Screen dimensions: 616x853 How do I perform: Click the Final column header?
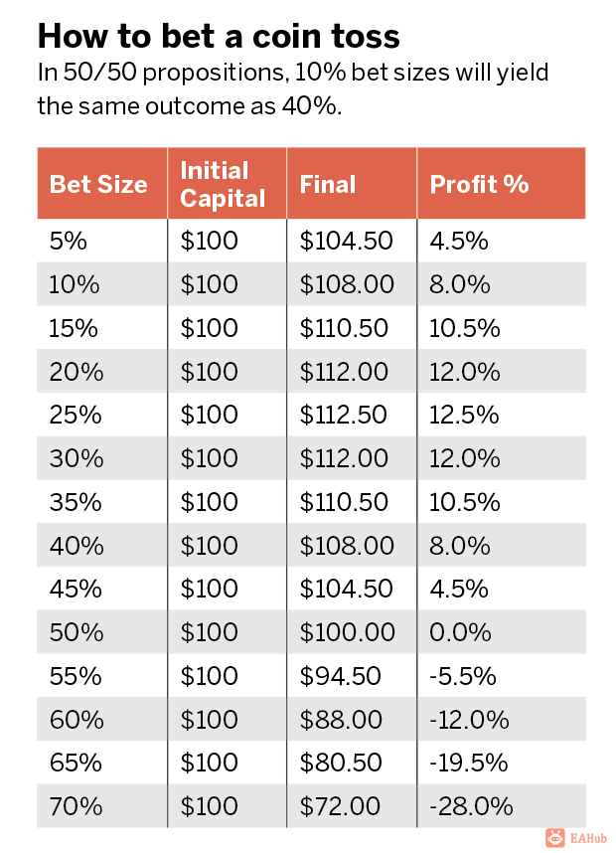coord(328,184)
